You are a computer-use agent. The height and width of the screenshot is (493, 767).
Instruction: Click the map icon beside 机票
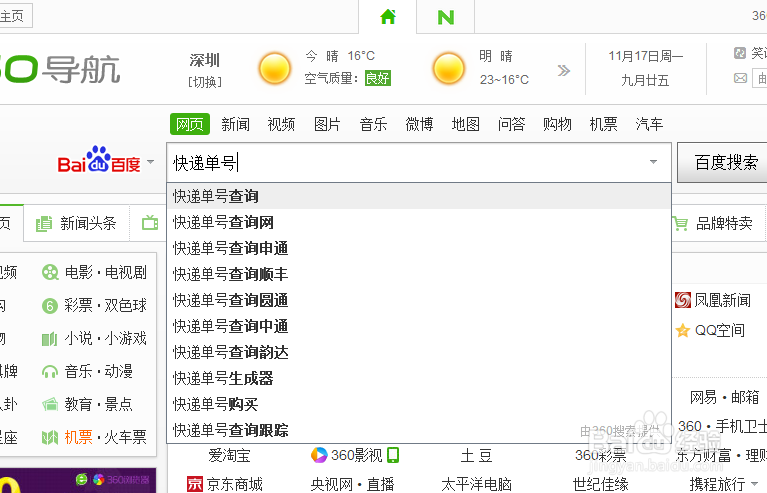tap(50, 437)
